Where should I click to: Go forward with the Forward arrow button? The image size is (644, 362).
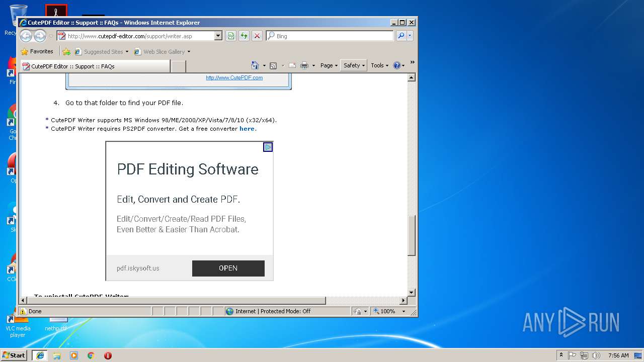pyautogui.click(x=40, y=36)
